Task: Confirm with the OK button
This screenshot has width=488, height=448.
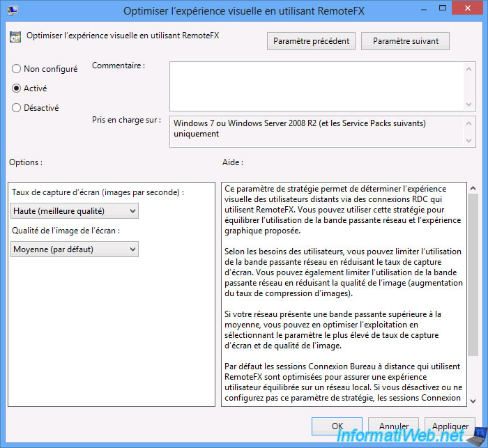Action: [337, 426]
